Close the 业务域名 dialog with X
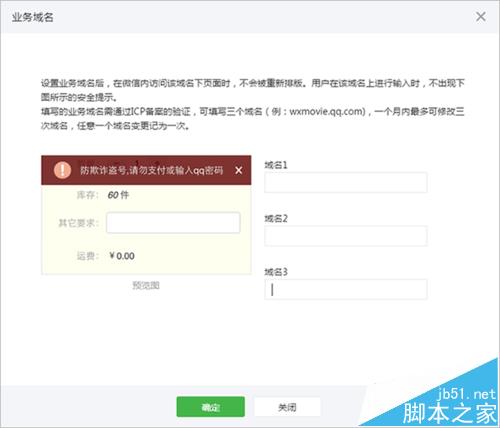 (x=480, y=16)
